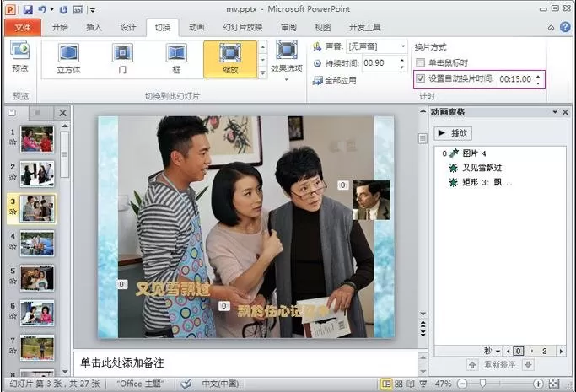Image resolution: width=576 pixels, height=392 pixels.
Task: Click the auto-advance time field 00:15.00
Action: point(516,79)
